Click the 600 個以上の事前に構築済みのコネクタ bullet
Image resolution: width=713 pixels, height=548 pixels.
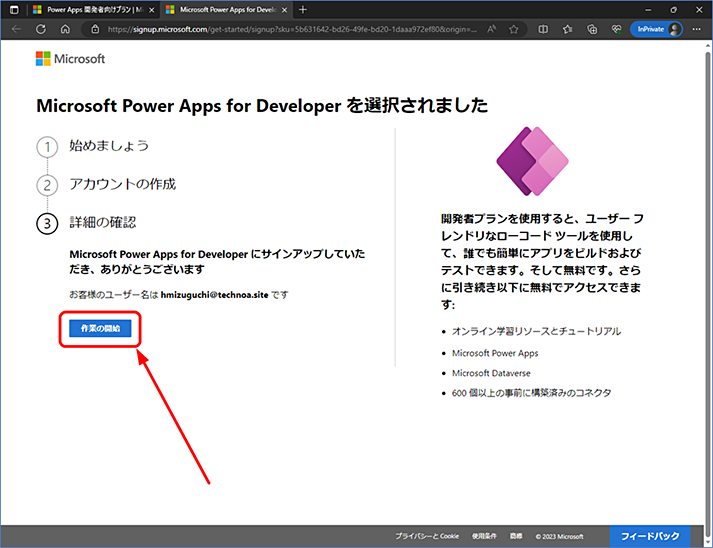[531, 393]
